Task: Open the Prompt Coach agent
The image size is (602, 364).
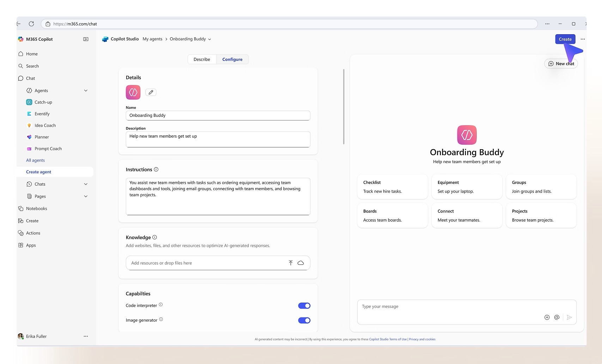Action: point(47,148)
